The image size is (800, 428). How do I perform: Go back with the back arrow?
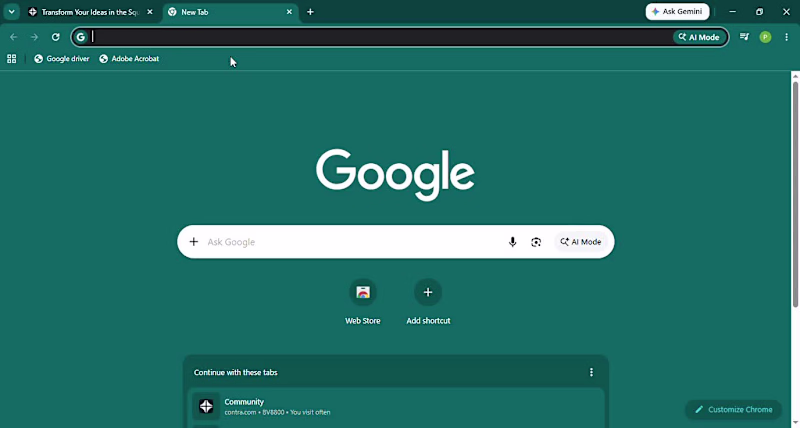[14, 37]
